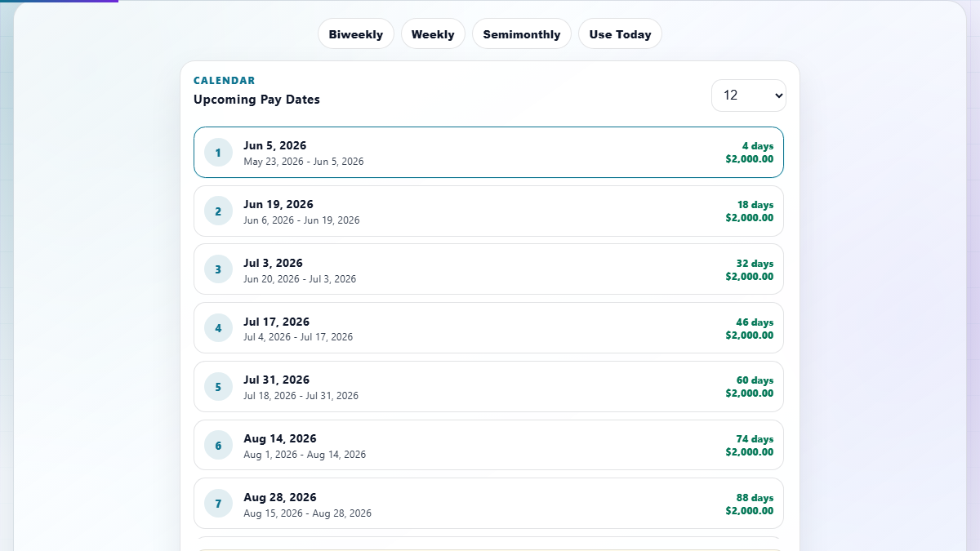Click period Aug 1, 2026 - Aug 14, 2026
This screenshot has width=980, height=551.
[305, 455]
